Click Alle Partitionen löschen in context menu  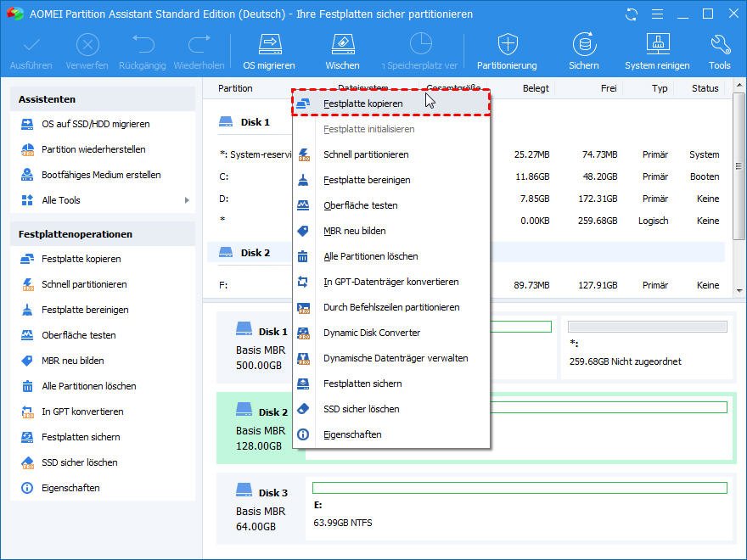(x=391, y=256)
